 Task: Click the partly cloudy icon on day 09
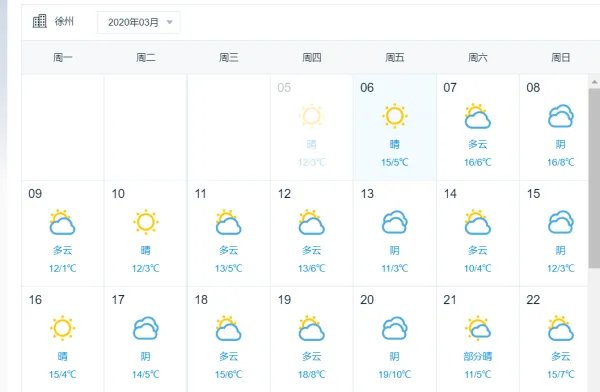pyautogui.click(x=62, y=222)
